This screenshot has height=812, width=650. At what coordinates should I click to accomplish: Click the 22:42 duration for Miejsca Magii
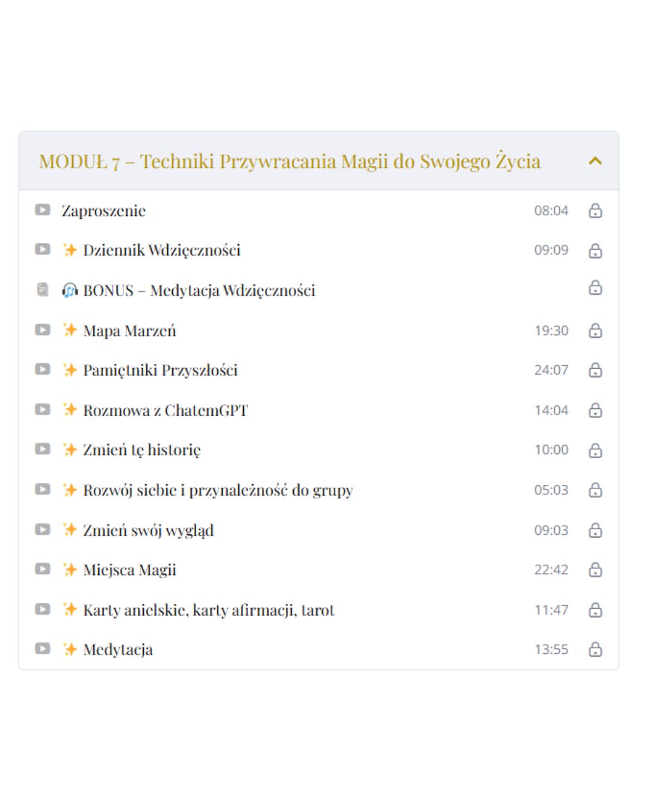551,570
